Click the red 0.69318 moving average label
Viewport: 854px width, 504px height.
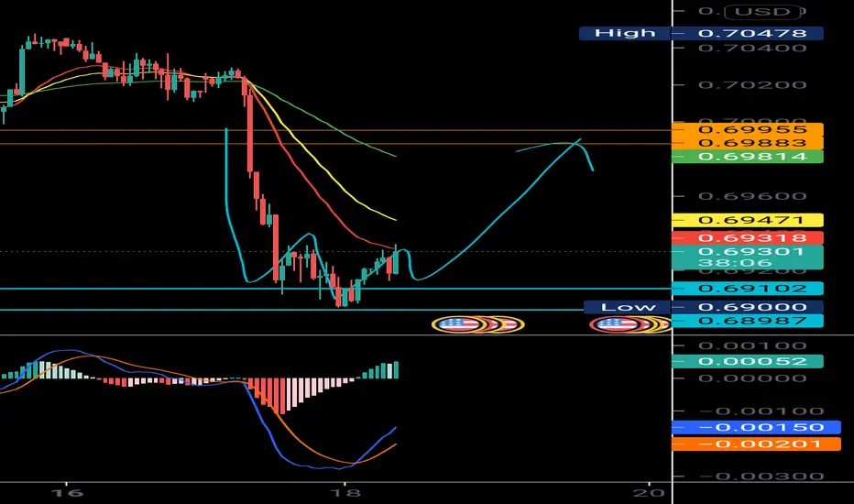[748, 237]
